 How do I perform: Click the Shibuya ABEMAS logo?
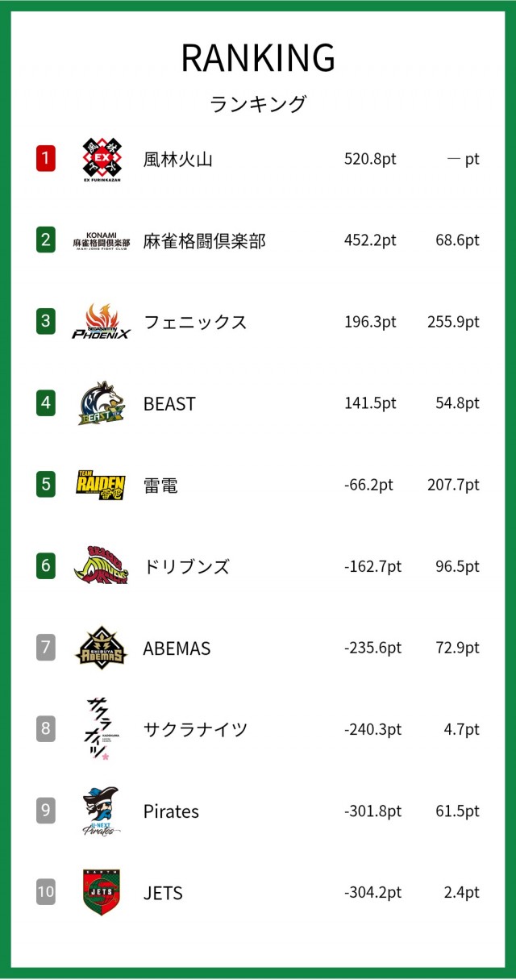102,648
